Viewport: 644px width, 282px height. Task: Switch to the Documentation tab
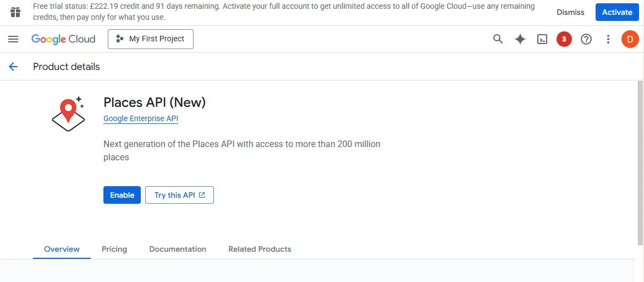pyautogui.click(x=178, y=249)
